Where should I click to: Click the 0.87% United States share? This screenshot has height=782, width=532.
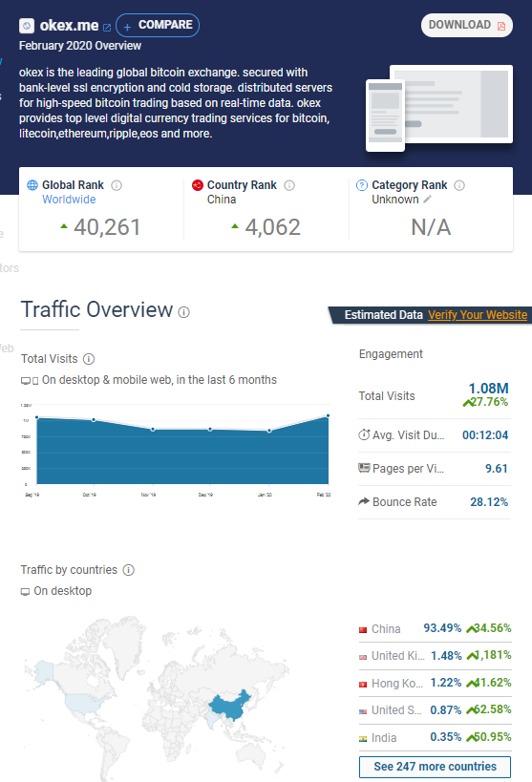click(x=446, y=710)
